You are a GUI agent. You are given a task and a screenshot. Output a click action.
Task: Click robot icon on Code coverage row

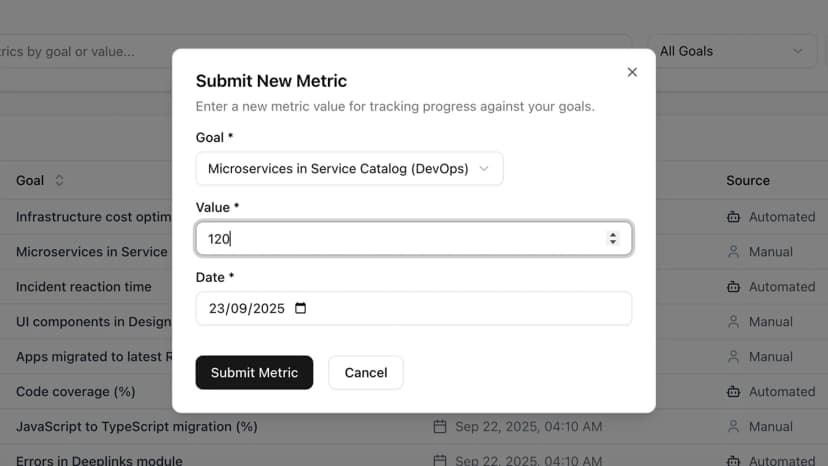(x=734, y=392)
